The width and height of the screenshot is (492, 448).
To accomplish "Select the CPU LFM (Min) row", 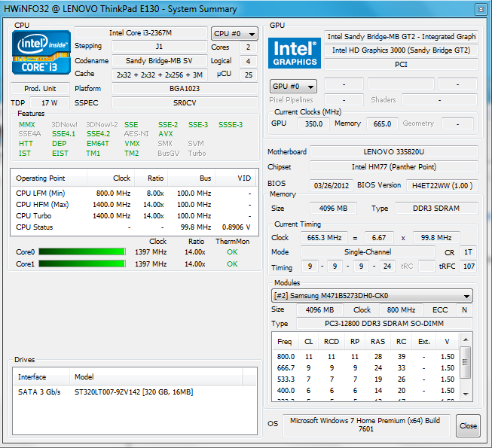I will pos(134,193).
